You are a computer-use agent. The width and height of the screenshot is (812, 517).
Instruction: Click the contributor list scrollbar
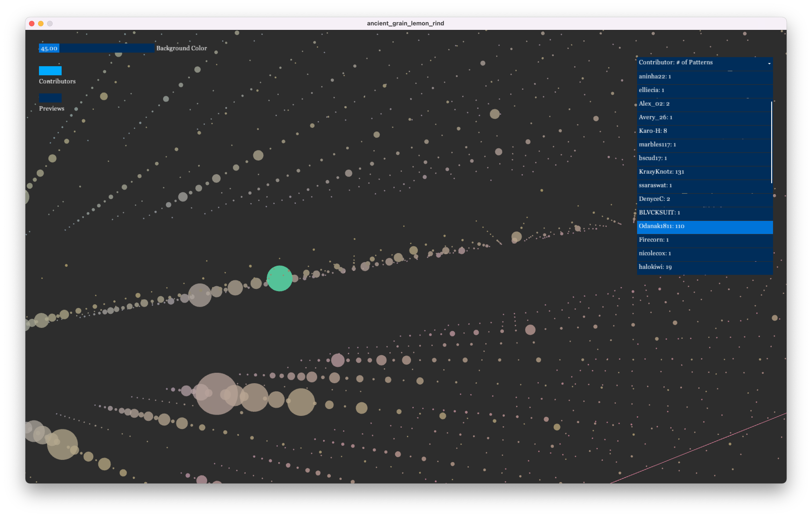(x=771, y=142)
